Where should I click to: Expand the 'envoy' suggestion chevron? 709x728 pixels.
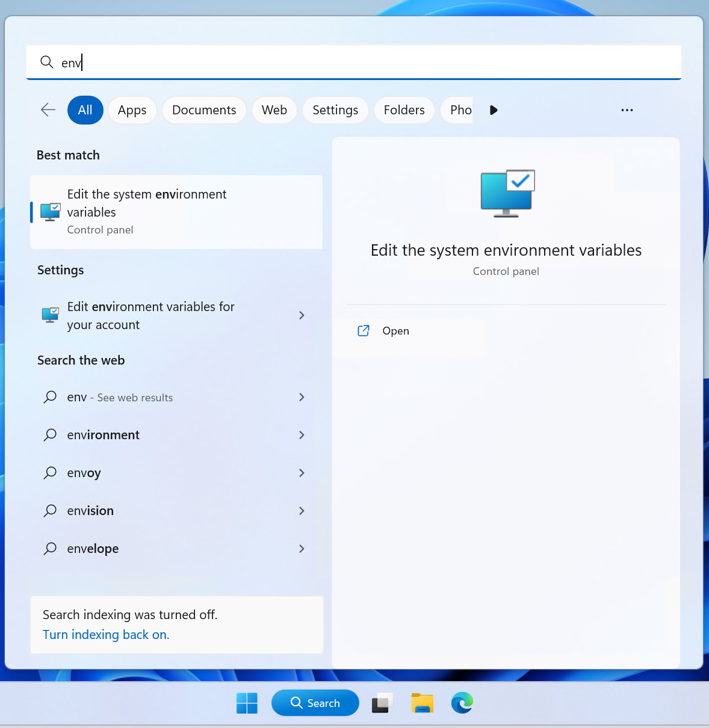coord(302,473)
